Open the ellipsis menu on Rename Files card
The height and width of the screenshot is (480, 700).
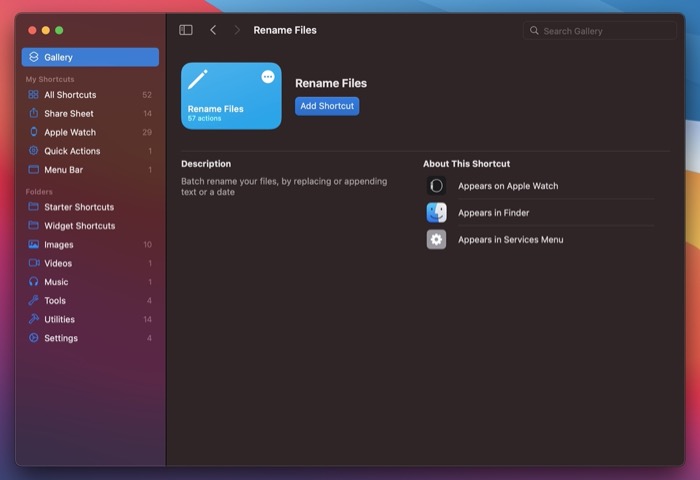[x=268, y=77]
